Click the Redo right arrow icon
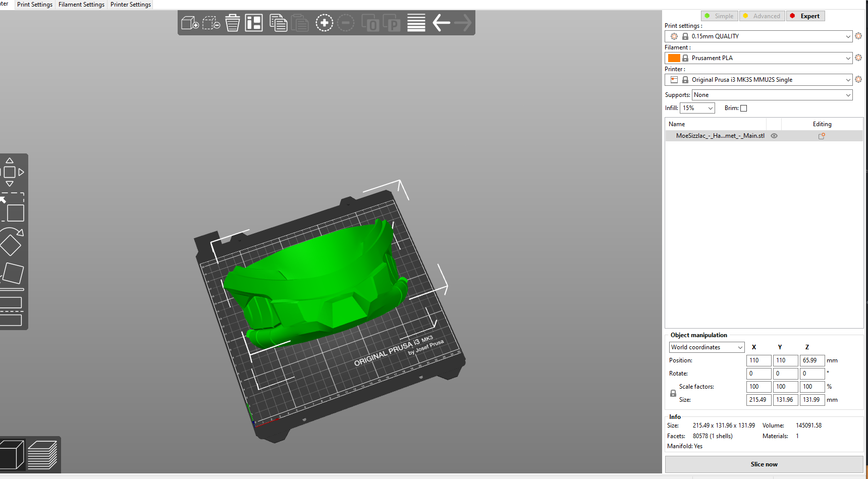The image size is (868, 479). (463, 23)
